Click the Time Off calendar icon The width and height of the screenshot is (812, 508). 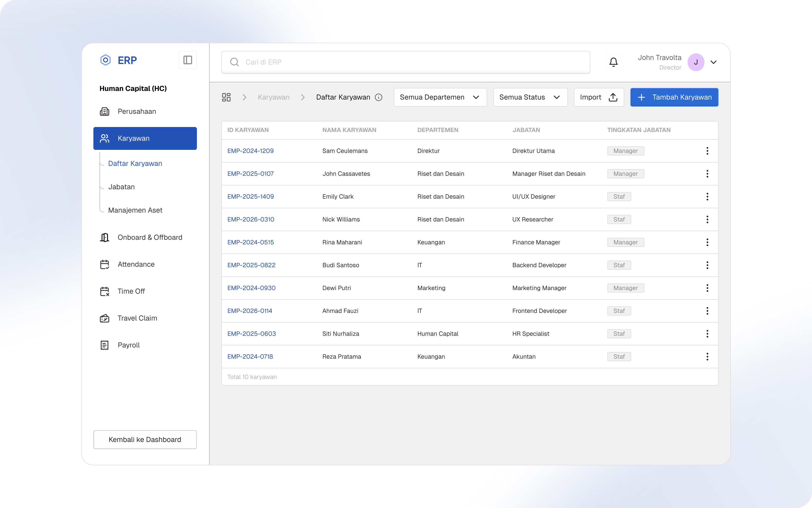[x=105, y=291]
